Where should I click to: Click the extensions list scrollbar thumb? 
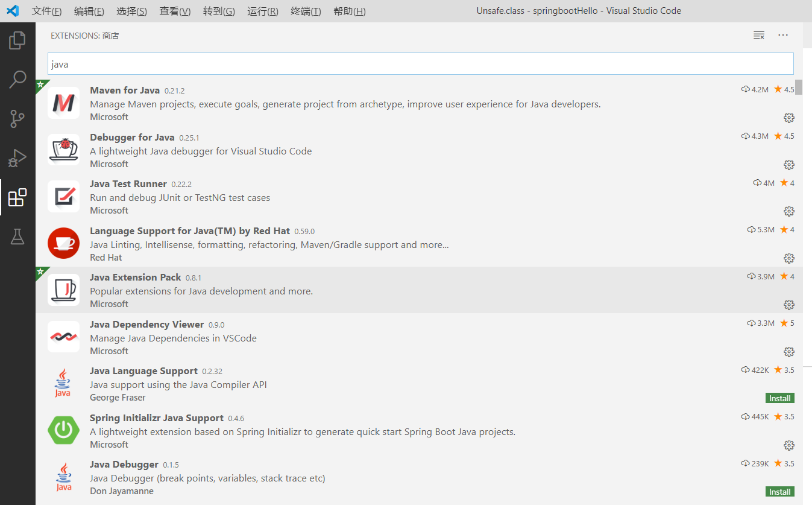pyautogui.click(x=799, y=87)
